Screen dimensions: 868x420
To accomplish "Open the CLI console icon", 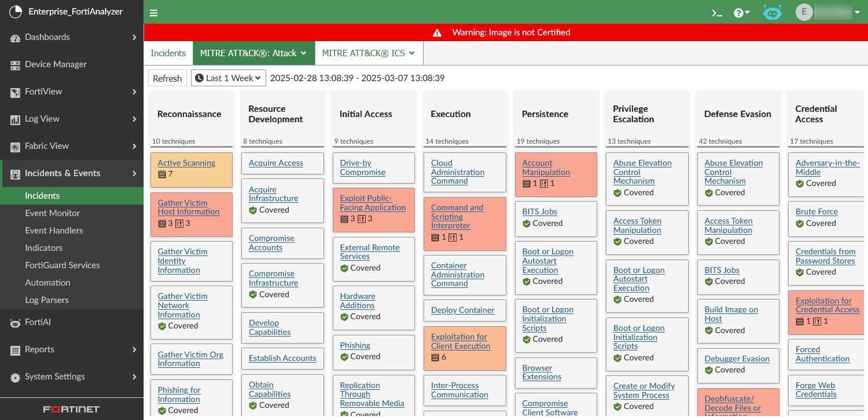I will point(717,13).
